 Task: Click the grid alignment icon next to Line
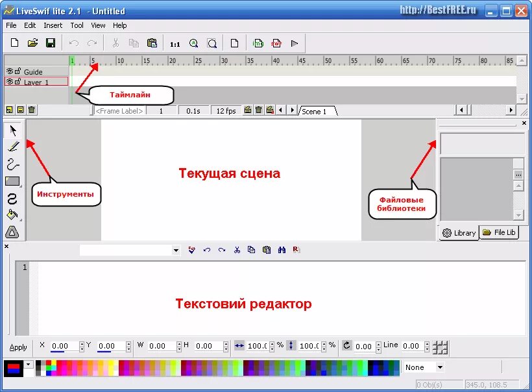tap(440, 347)
